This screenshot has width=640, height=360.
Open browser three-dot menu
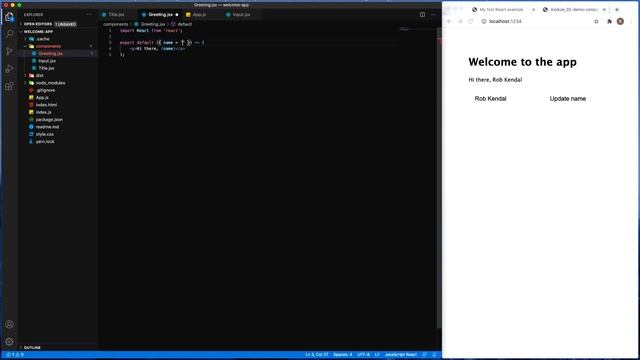(x=632, y=21)
